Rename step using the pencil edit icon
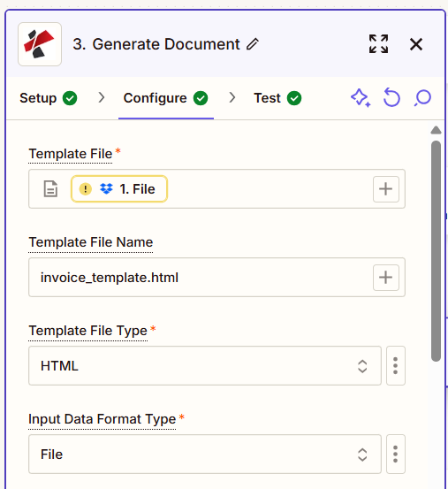Screen dimensions: 448x489 click(x=253, y=44)
